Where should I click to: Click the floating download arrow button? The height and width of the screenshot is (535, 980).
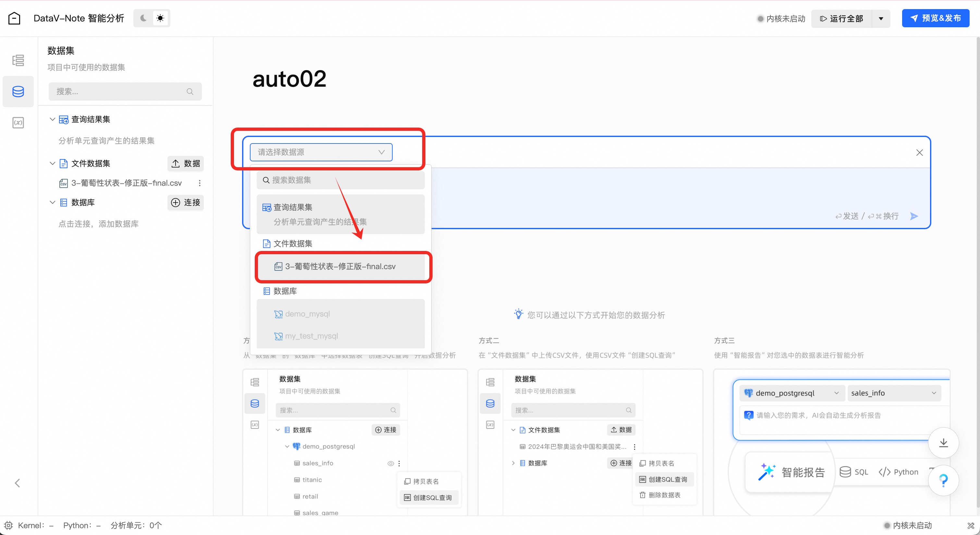click(x=943, y=442)
